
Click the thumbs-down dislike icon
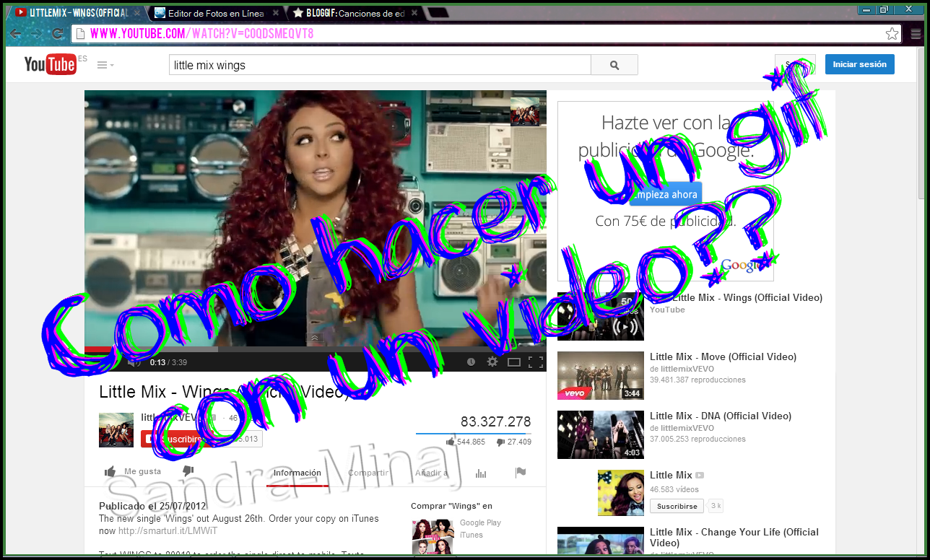click(x=188, y=471)
